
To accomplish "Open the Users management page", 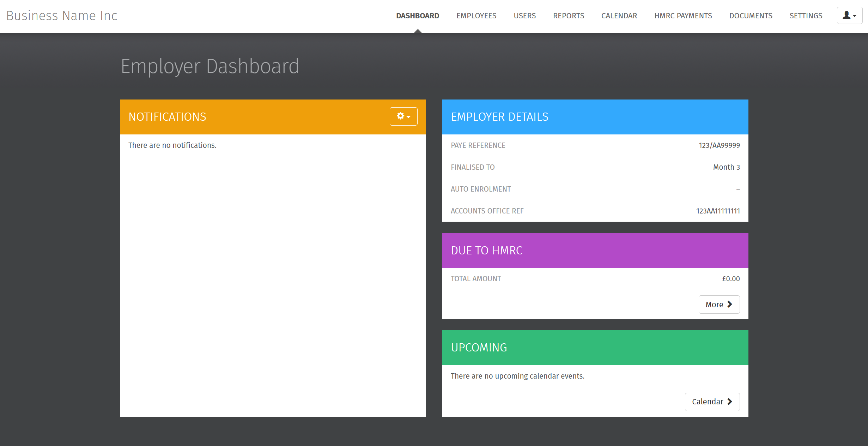I will 524,16.
